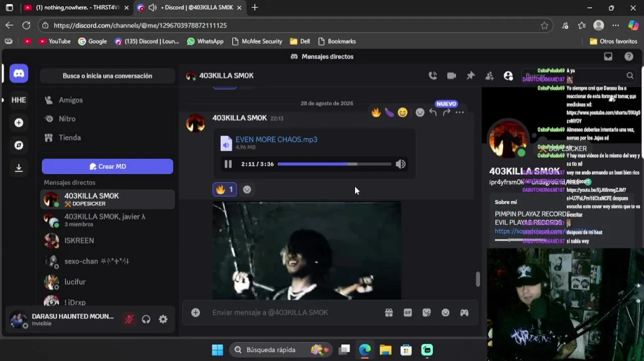Open ISKREEN direct message

(x=107, y=241)
